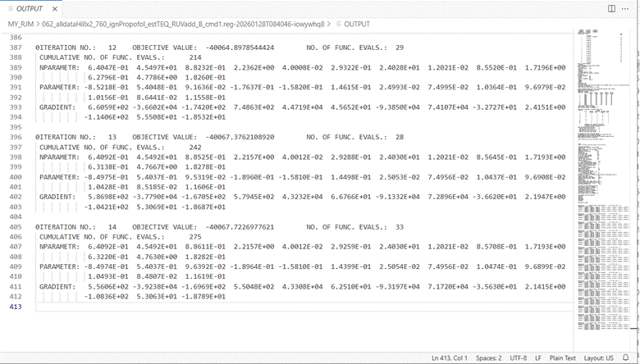The image size is (640, 364).
Task: Open the editor More Actions ellipsis menu
Action: pyautogui.click(x=625, y=8)
